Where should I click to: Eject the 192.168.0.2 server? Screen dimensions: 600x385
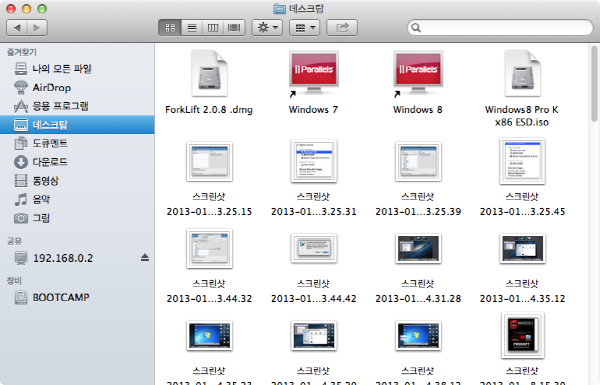coord(145,258)
